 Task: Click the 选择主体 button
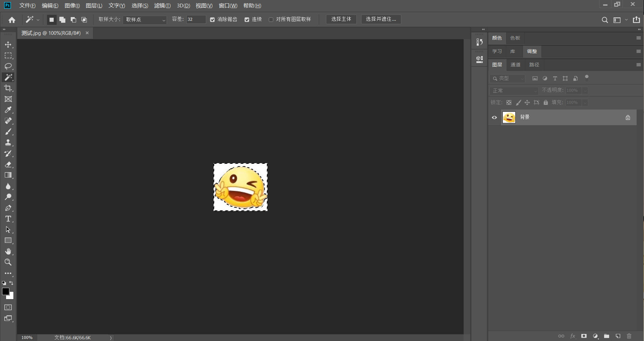tap(341, 19)
